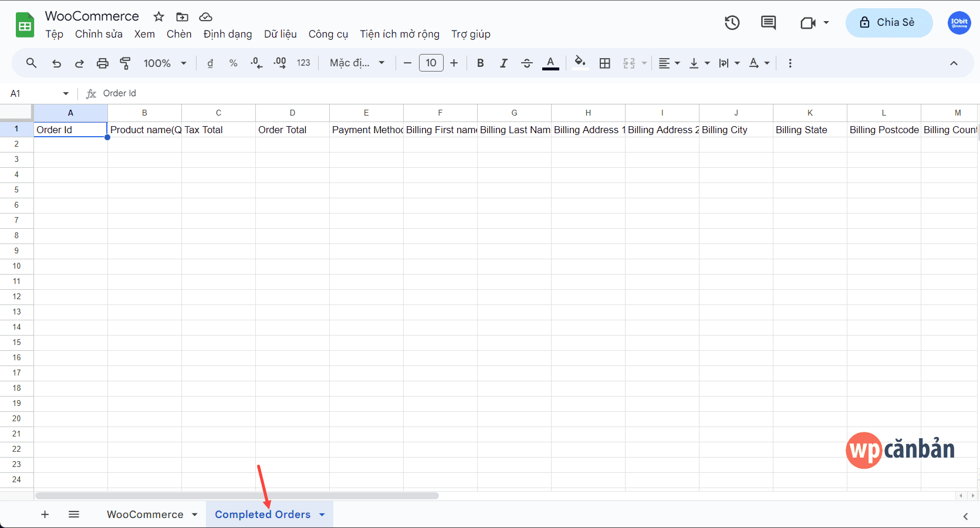Image resolution: width=980 pixels, height=528 pixels.
Task: Decrease decimal places
Action: point(256,63)
